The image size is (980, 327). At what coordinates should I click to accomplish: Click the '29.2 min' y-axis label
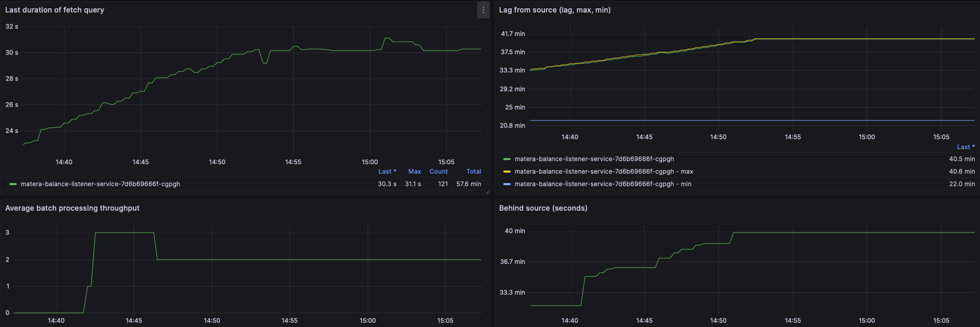pyautogui.click(x=513, y=89)
